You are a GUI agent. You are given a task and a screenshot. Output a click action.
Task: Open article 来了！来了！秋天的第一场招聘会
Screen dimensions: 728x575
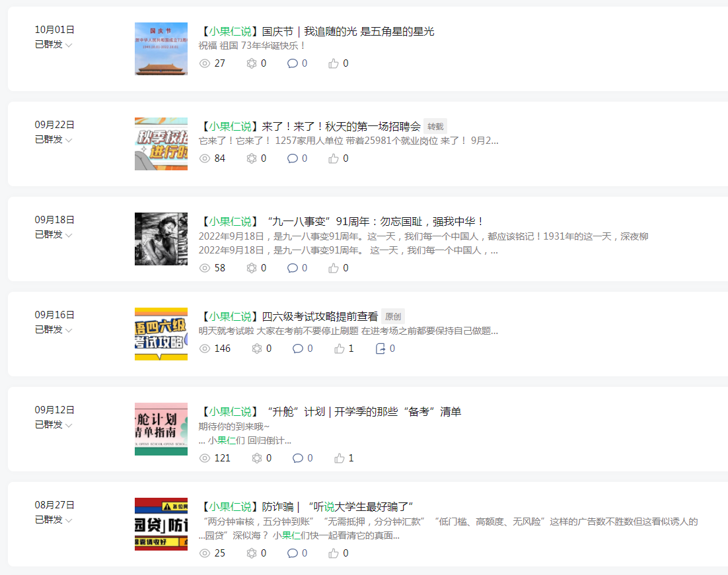click(x=310, y=127)
